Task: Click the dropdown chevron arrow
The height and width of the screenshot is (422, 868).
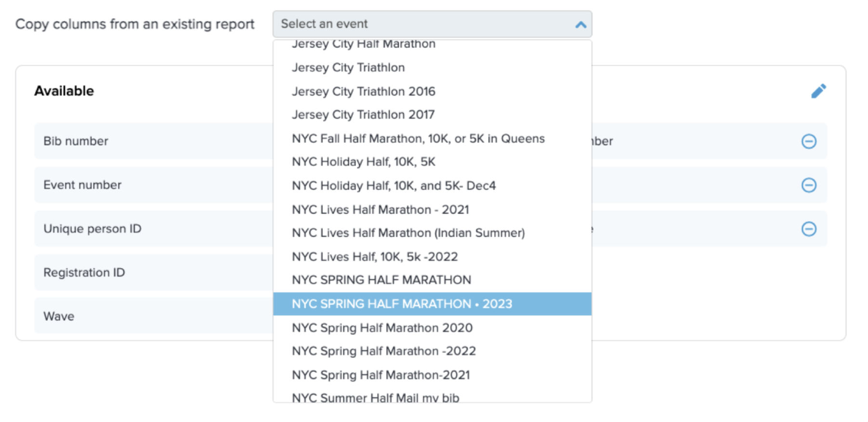Action: (580, 25)
